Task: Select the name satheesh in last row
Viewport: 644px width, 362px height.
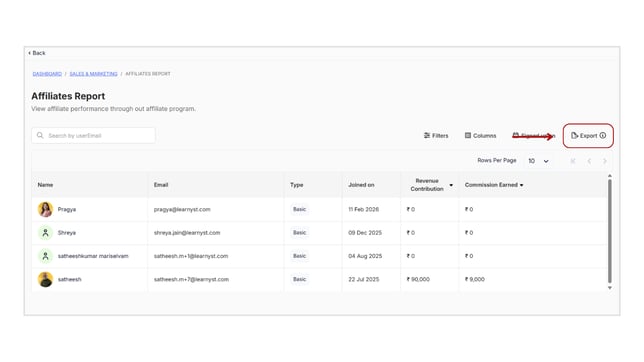Action: [69, 279]
